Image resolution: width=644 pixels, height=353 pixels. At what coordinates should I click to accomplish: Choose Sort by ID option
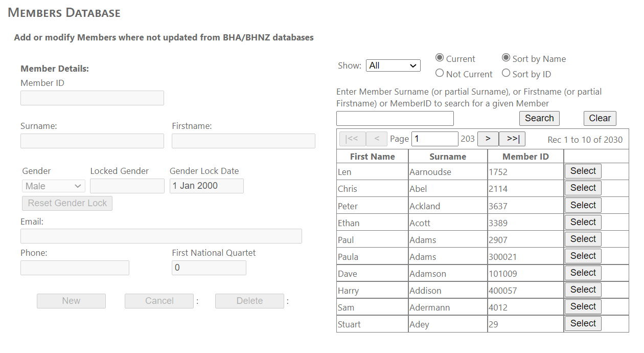506,73
